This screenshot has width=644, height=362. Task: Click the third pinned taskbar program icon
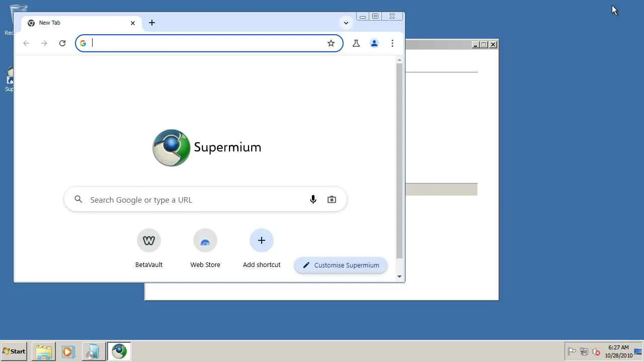click(93, 351)
